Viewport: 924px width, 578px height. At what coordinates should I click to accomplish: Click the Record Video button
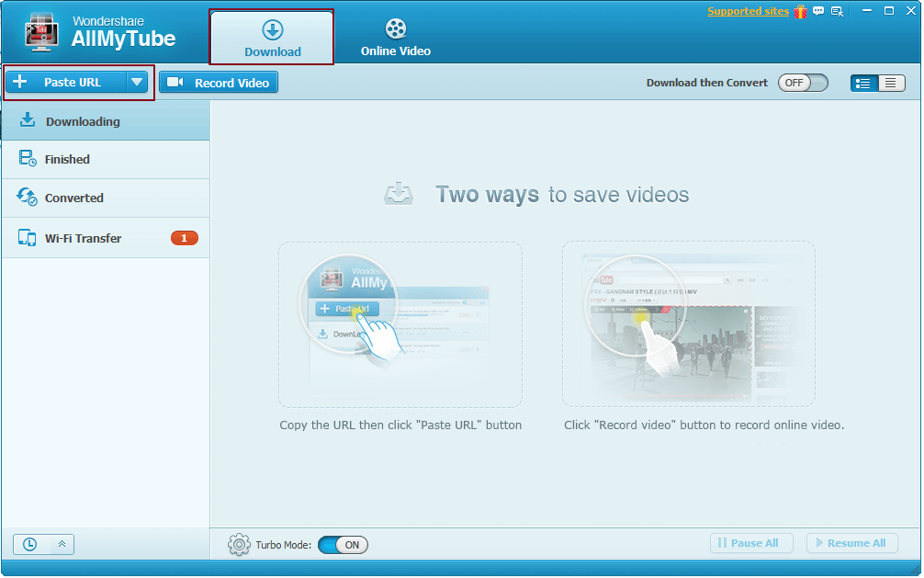click(219, 83)
